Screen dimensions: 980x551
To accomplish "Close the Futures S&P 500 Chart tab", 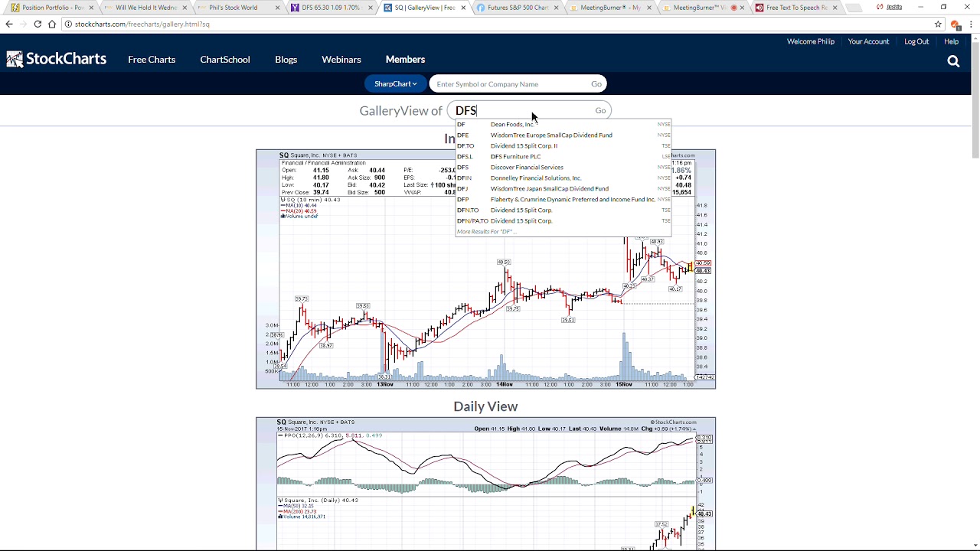I will tap(556, 8).
